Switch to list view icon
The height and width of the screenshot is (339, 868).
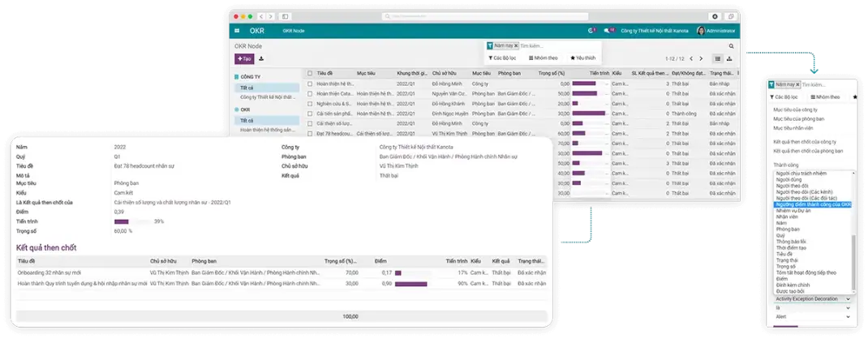pos(718,58)
